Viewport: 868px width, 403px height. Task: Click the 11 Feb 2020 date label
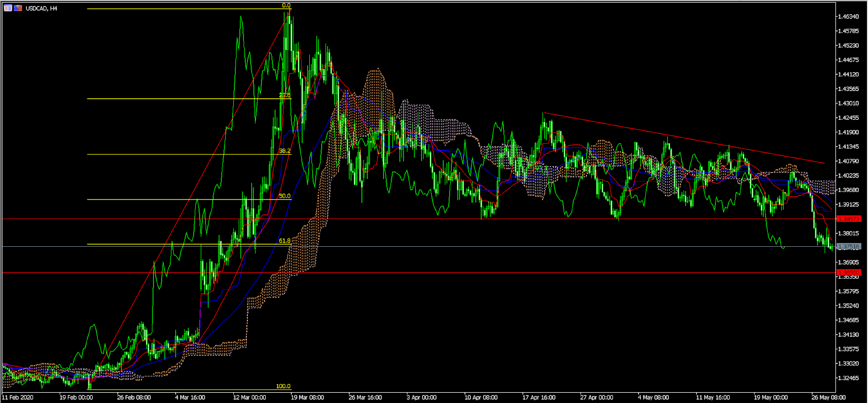tap(18, 398)
